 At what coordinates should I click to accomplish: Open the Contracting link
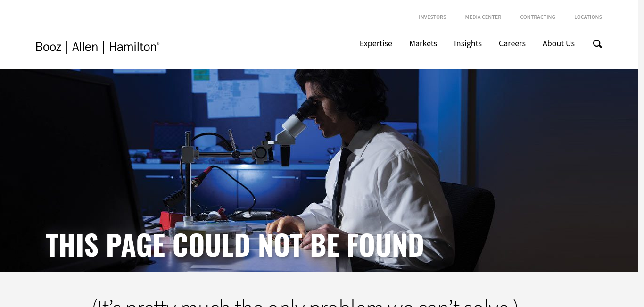(537, 17)
